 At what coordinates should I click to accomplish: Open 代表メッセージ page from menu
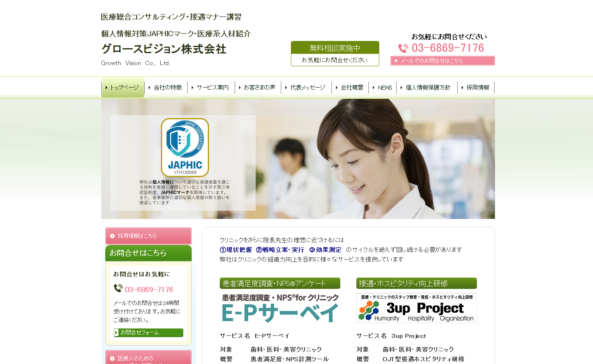(306, 88)
